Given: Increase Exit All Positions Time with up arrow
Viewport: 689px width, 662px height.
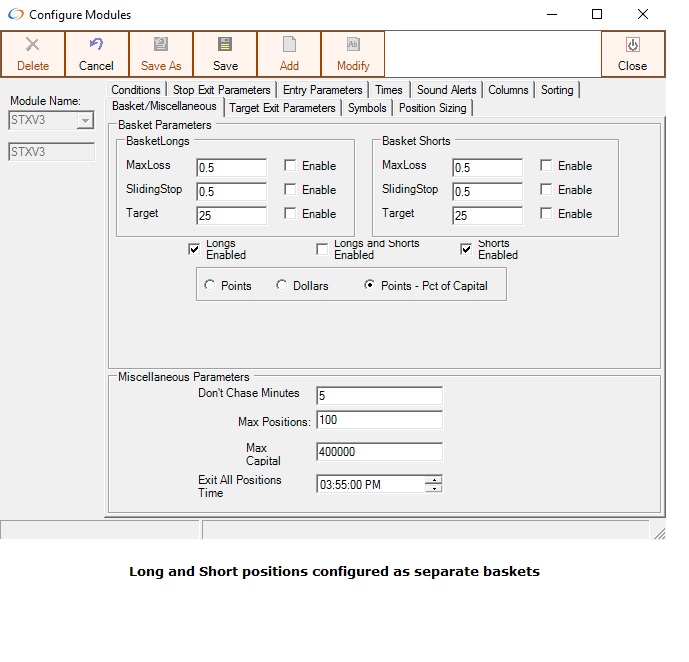Looking at the screenshot, I should click(433, 480).
